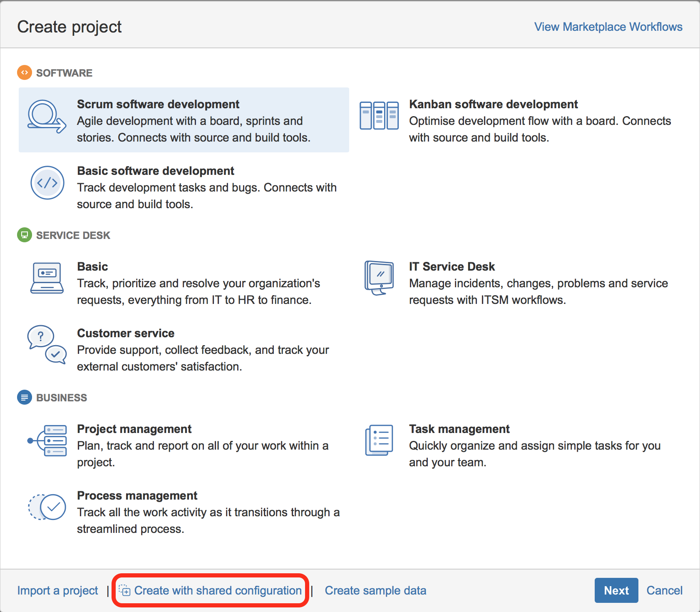Image resolution: width=700 pixels, height=612 pixels.
Task: Open the Import a project link
Action: tap(57, 590)
